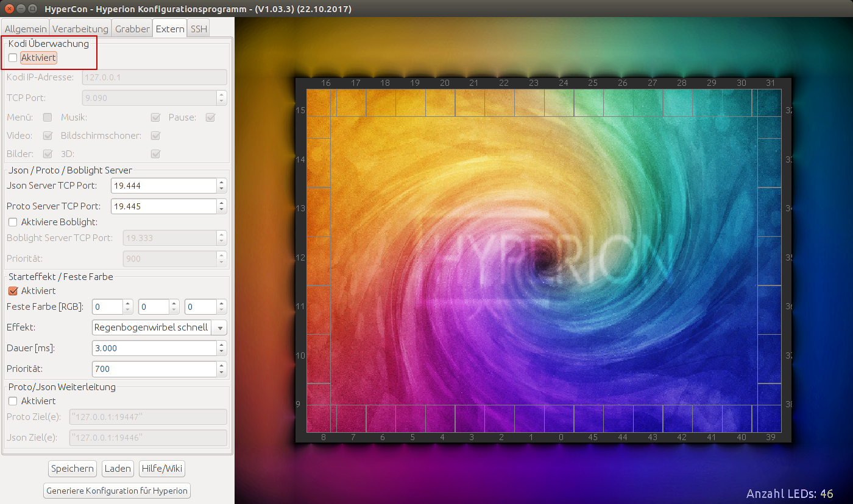Enable Aktiviere Boblight checkbox
The width and height of the screenshot is (853, 504).
point(13,222)
